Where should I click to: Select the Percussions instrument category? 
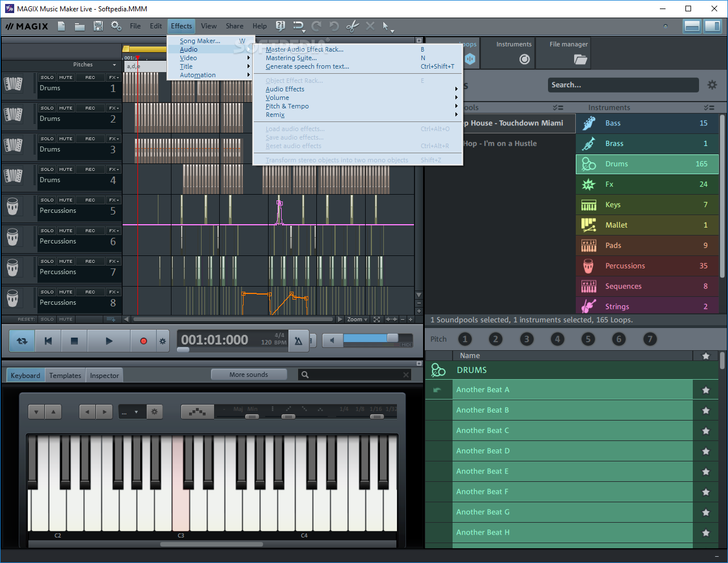[x=647, y=266]
